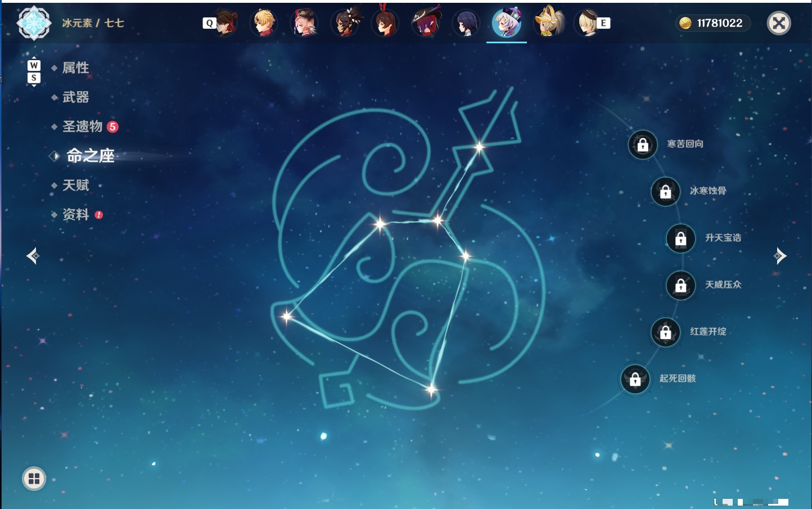The height and width of the screenshot is (509, 812).
Task: Select the locked 冰寒蚀骨 constellation icon
Action: click(x=666, y=192)
